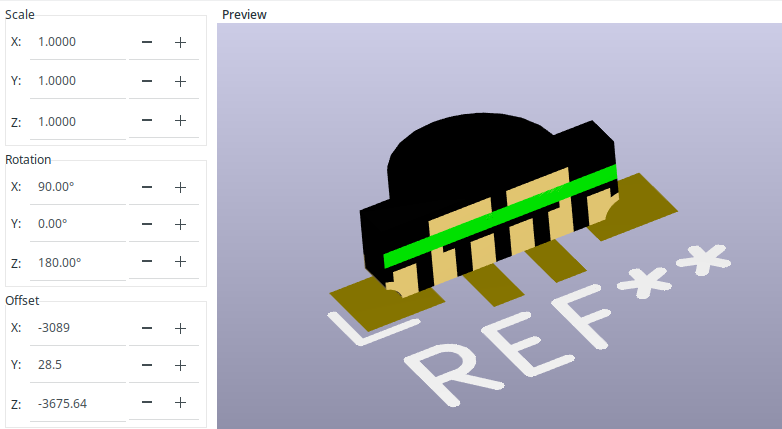This screenshot has height=429, width=782.
Task: Increase Scale Z with plus button
Action: click(x=181, y=121)
